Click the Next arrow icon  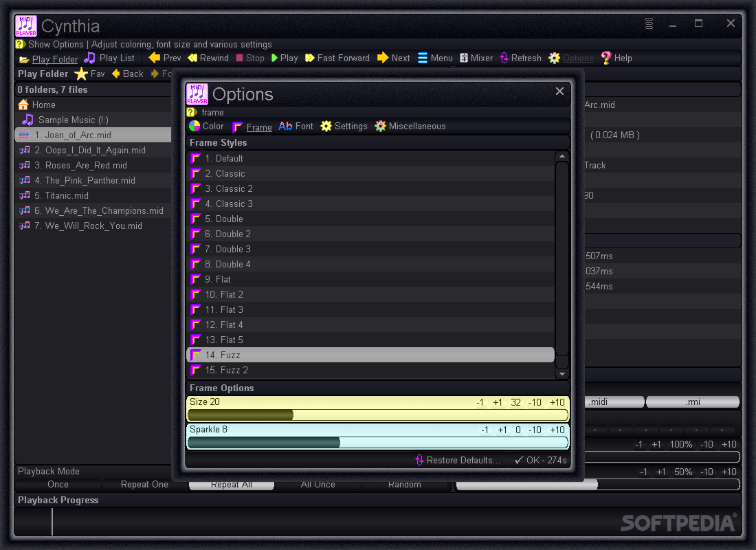(383, 58)
